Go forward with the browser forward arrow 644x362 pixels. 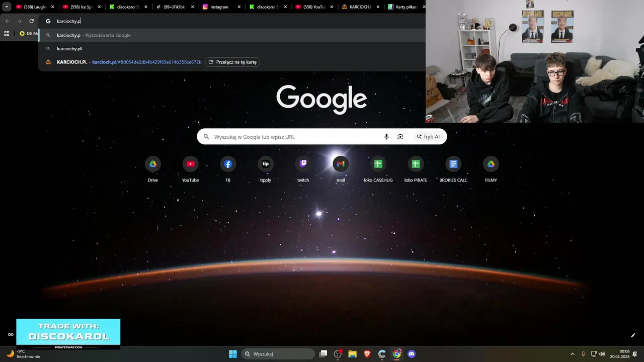(x=19, y=21)
